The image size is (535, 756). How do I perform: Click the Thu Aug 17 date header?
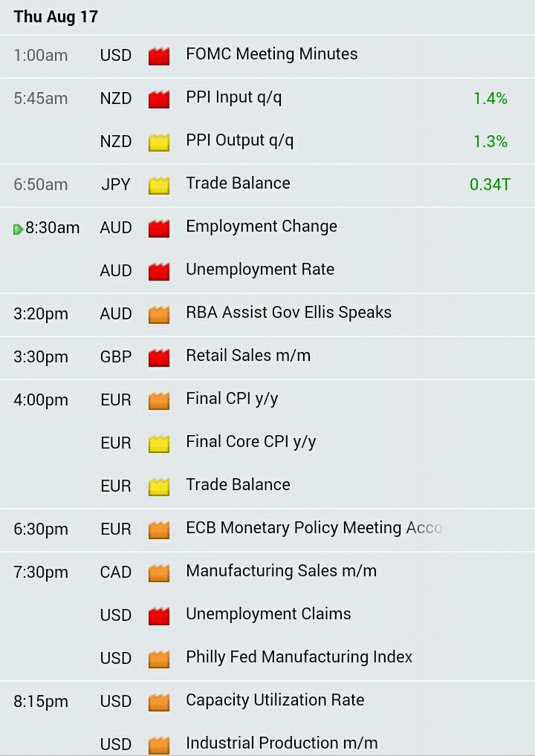click(x=56, y=17)
